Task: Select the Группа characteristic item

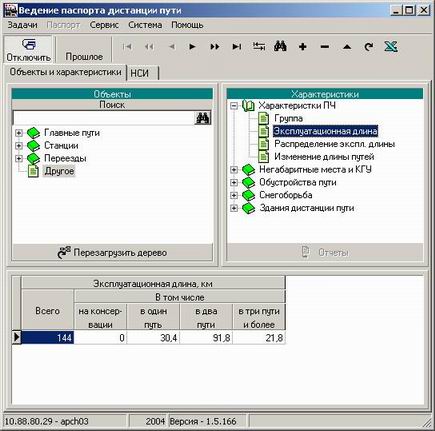Action: pos(289,118)
